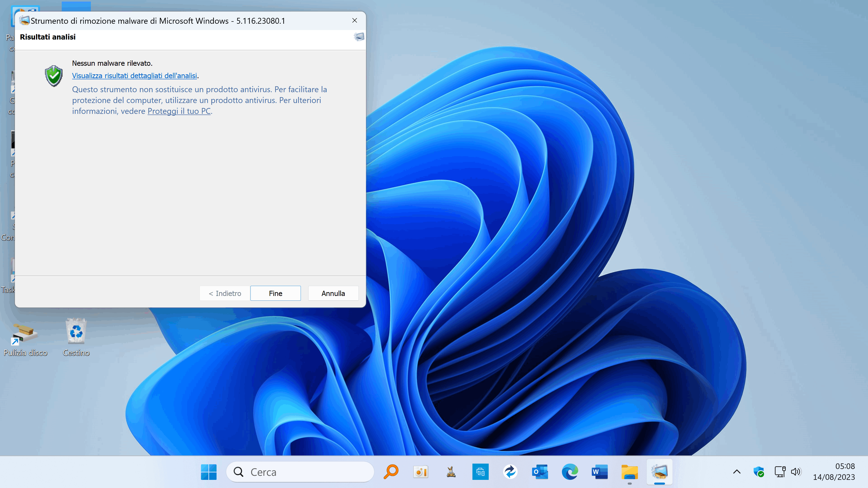Open the Windows Start menu
Image resolution: width=868 pixels, height=488 pixels.
(209, 472)
